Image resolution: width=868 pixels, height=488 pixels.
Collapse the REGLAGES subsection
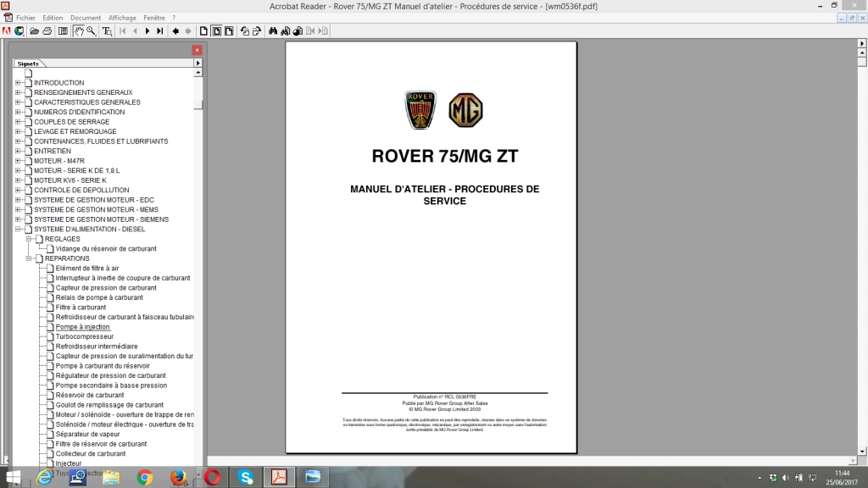28,239
